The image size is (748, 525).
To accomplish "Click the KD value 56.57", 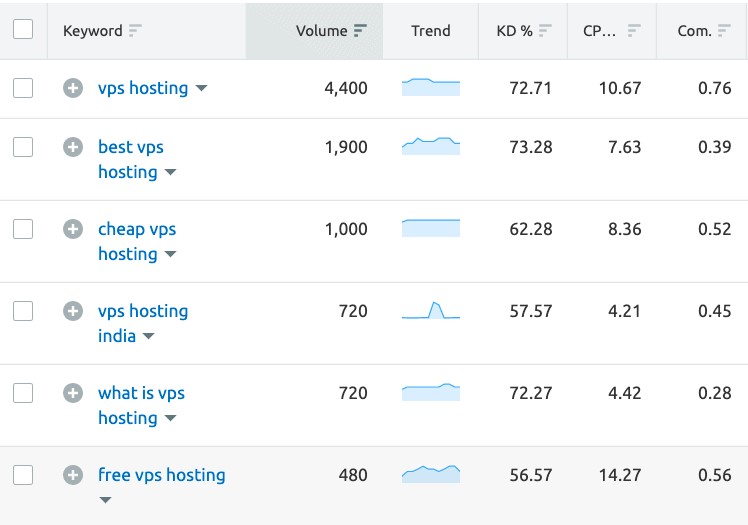I will click(530, 475).
